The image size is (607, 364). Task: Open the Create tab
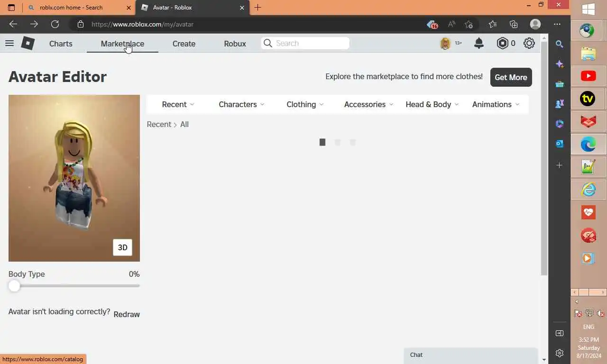184,44
